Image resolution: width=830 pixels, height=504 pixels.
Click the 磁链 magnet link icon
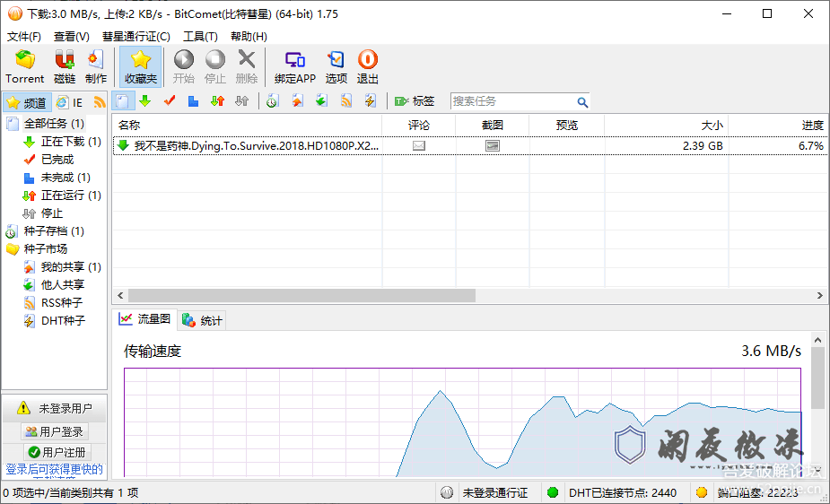(65, 66)
